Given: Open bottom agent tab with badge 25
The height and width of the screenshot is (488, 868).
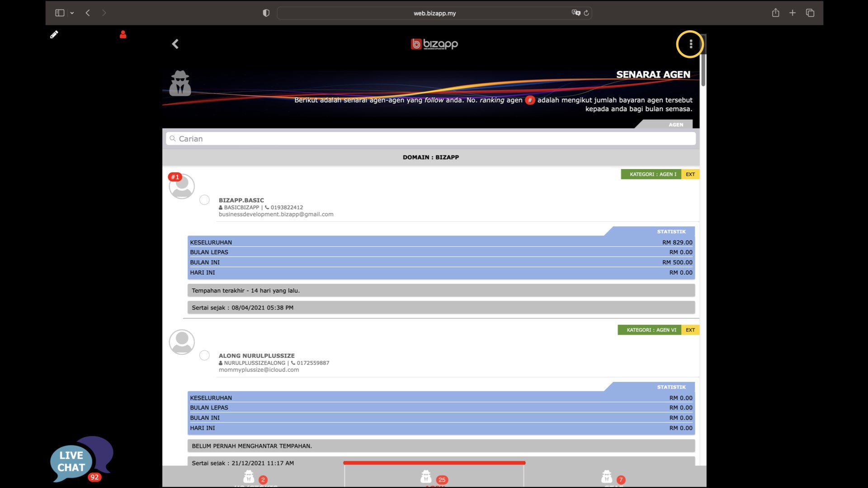Looking at the screenshot, I should click(x=434, y=477).
